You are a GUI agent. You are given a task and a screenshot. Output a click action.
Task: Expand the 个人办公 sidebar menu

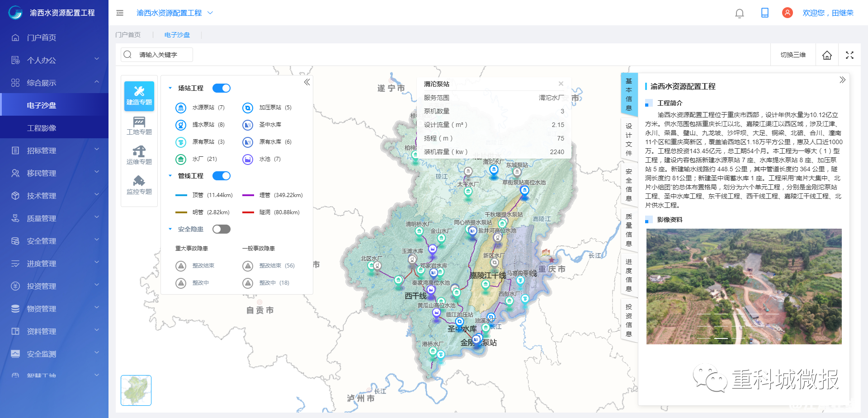pos(54,60)
